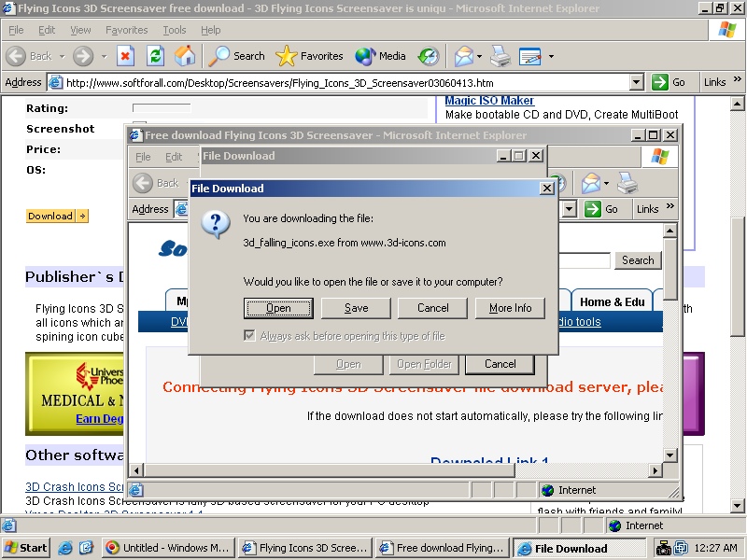
Task: Click right arrow of popup horizontal scrollbar
Action: point(655,470)
